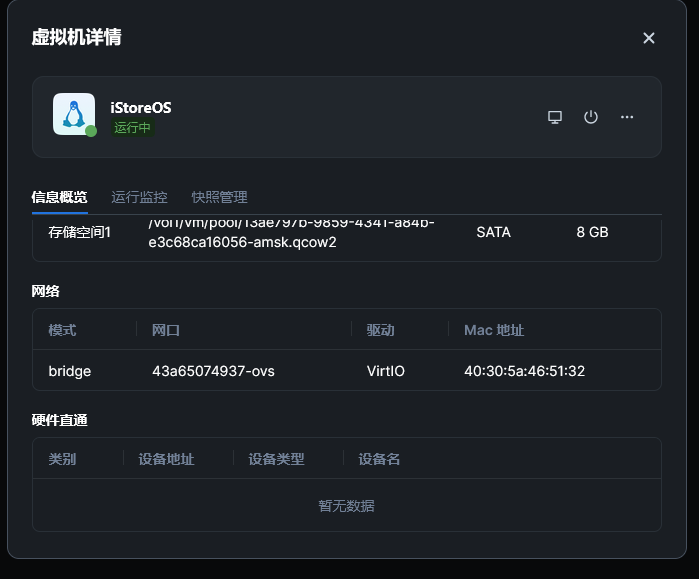Click the 存储空间1 row label

[79, 232]
